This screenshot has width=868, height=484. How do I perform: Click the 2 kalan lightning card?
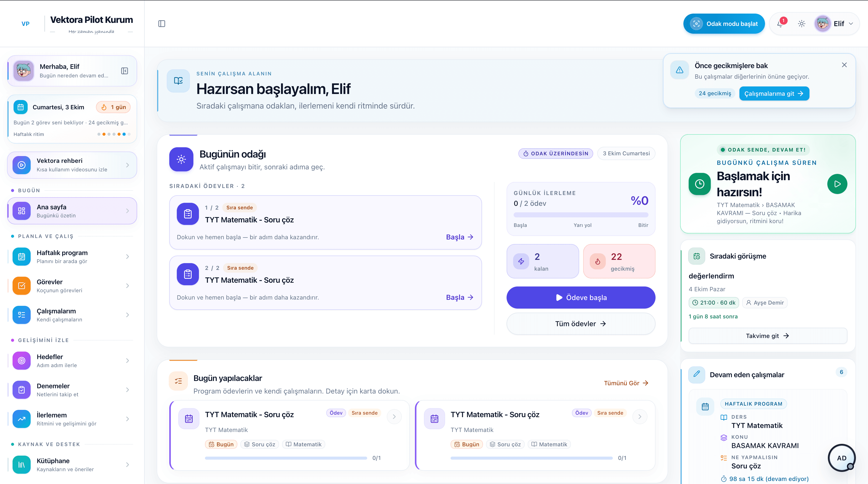coord(542,261)
